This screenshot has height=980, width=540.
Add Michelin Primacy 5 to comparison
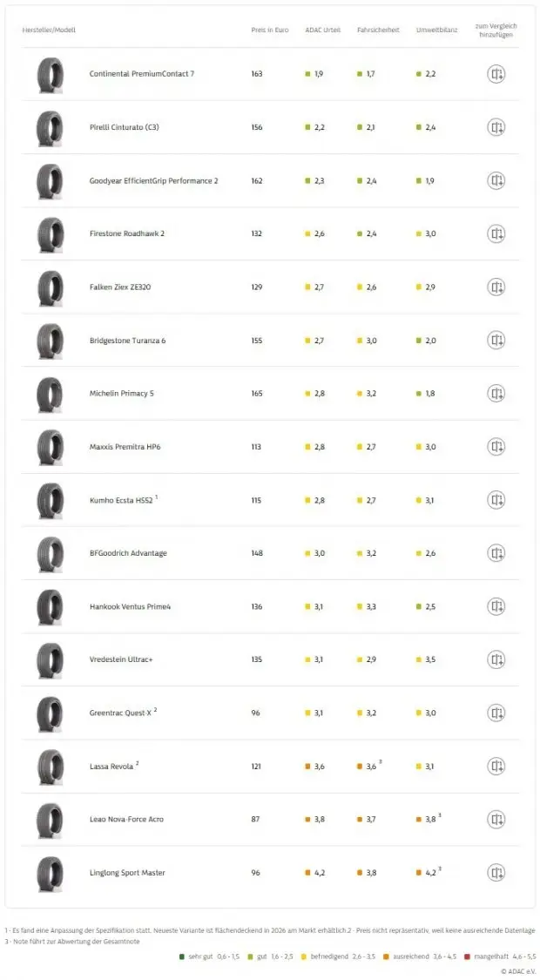point(496,394)
